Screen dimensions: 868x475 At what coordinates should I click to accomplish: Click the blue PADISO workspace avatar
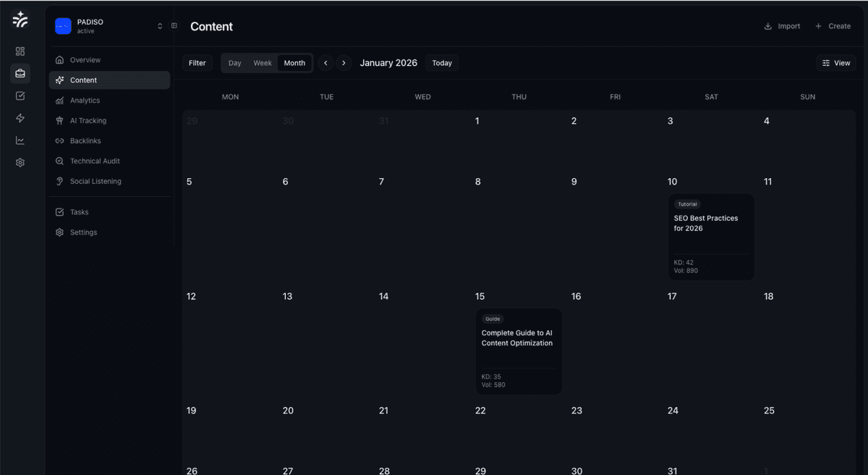pyautogui.click(x=64, y=26)
